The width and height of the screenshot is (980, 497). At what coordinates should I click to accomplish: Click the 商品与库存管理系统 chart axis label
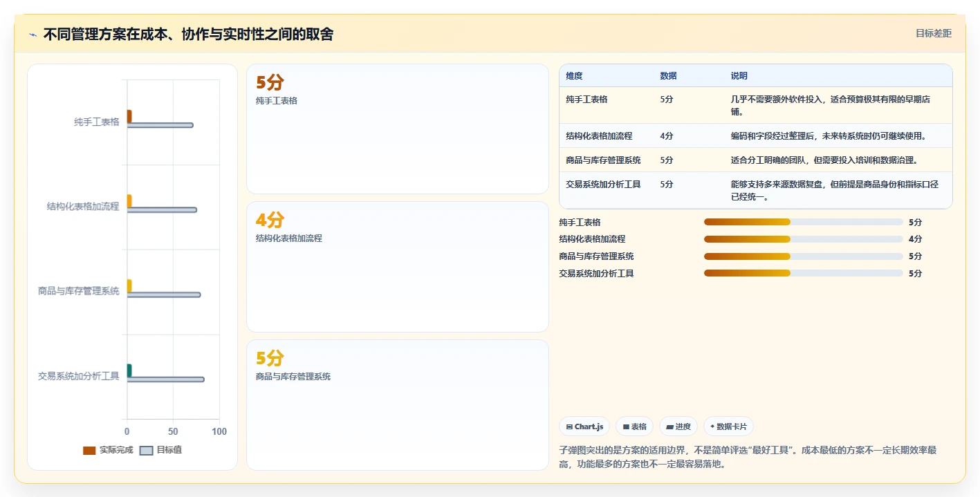(79, 292)
